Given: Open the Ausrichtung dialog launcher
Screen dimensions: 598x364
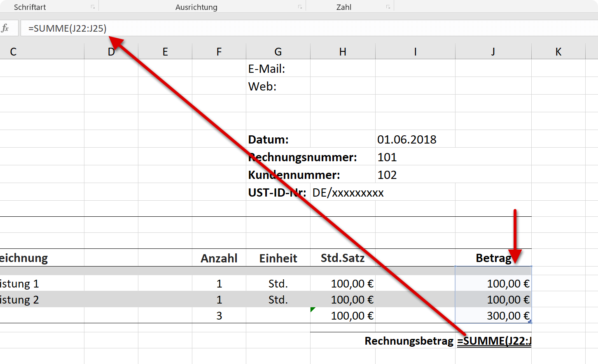Looking at the screenshot, I should tap(300, 7).
